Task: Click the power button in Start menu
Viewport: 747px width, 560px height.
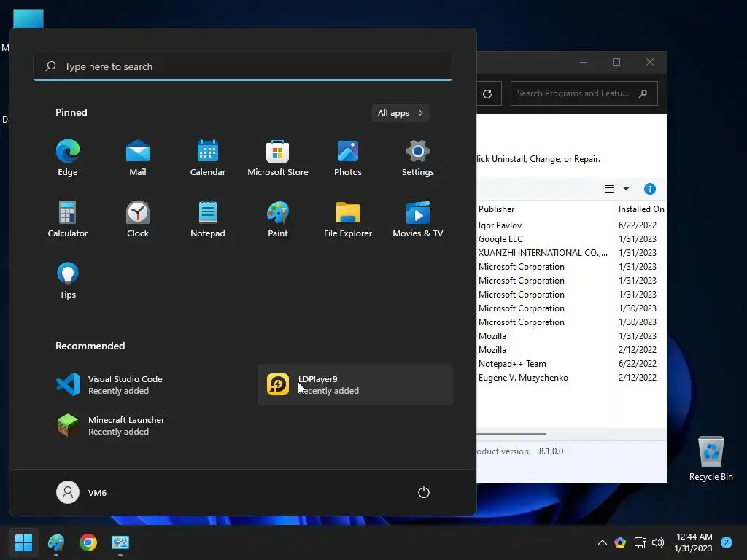Action: (x=424, y=492)
